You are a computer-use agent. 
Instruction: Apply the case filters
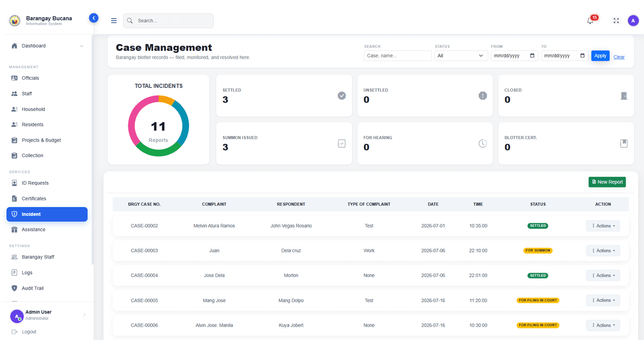pyautogui.click(x=600, y=55)
